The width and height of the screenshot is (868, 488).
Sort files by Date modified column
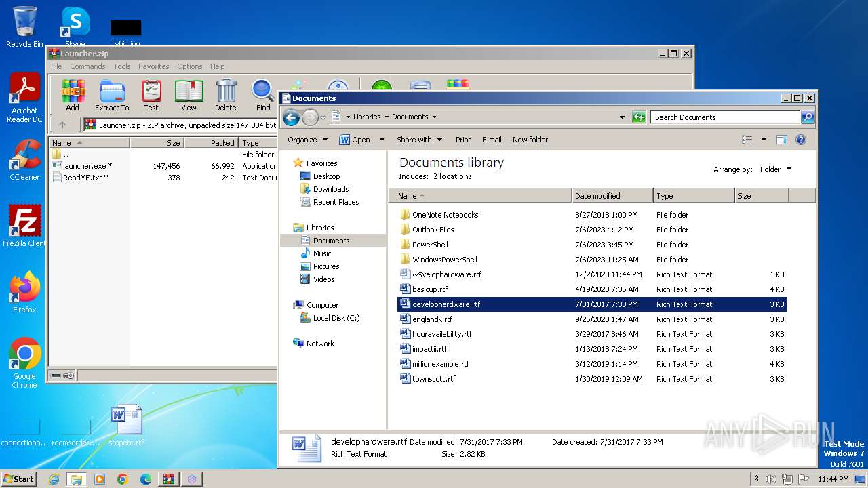click(x=612, y=196)
